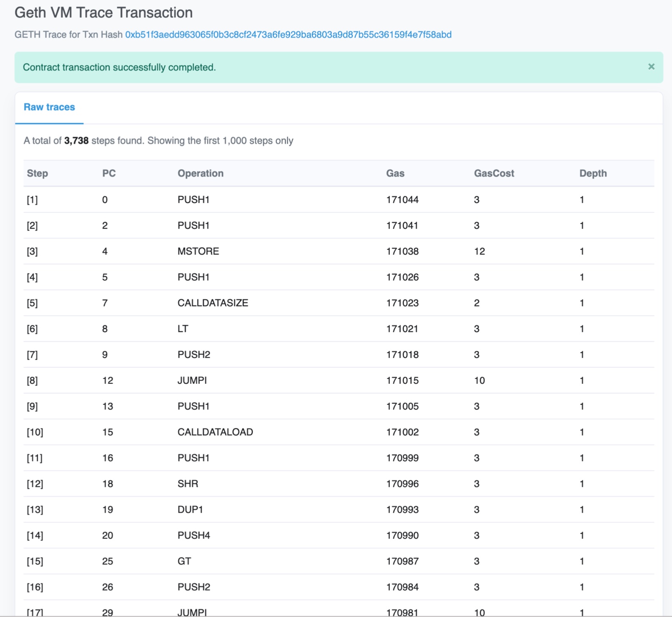Click gas value 171041
The height and width of the screenshot is (617, 672).
tap(402, 226)
